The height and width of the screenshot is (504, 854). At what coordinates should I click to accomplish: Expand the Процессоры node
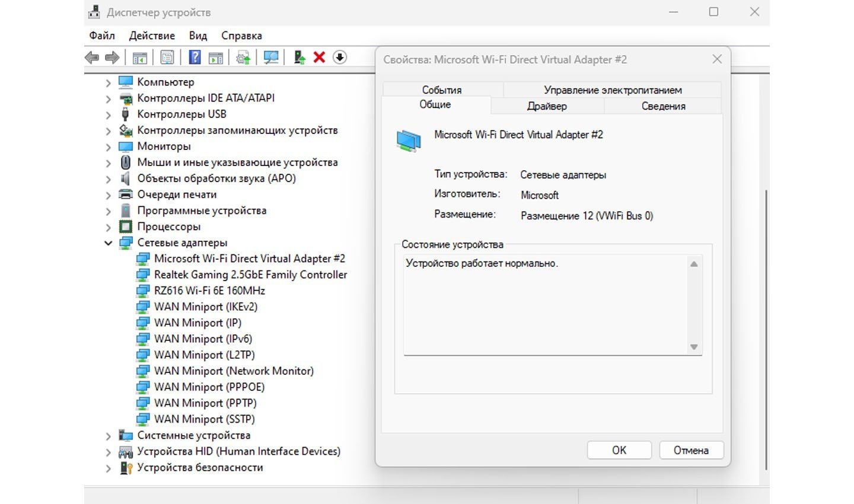(108, 227)
